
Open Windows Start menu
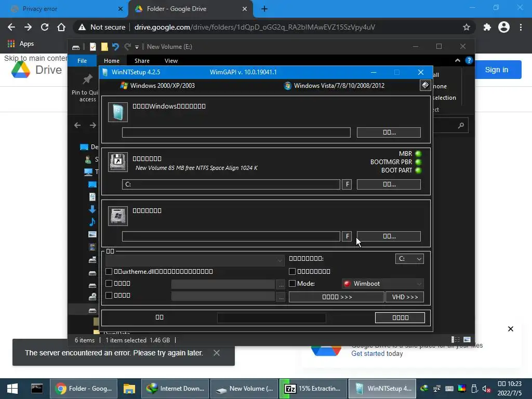tap(12, 389)
